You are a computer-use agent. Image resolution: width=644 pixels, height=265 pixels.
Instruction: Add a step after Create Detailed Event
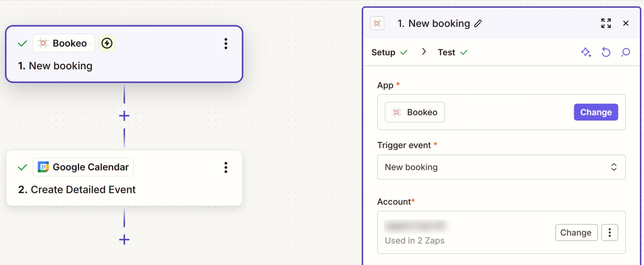tap(124, 240)
